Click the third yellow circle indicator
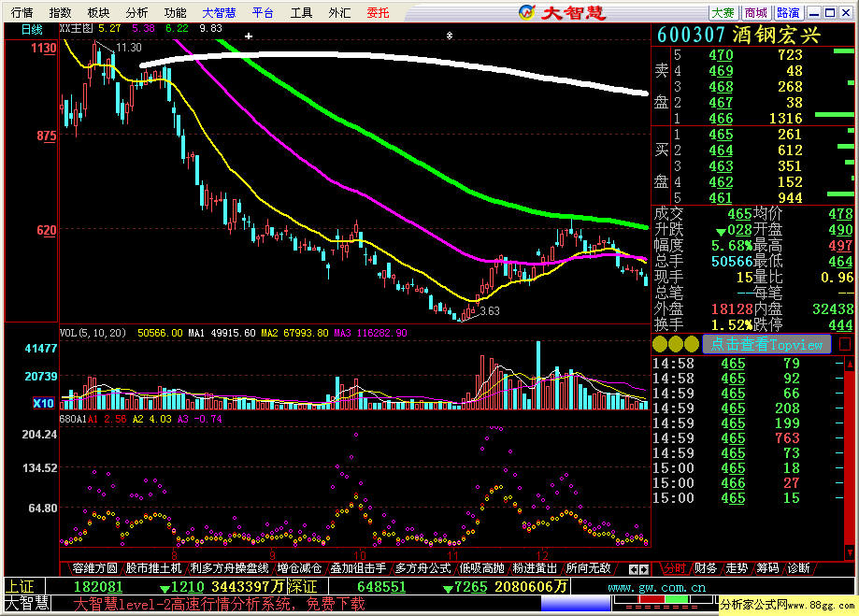Screen dimensions: 859x616 point(692,344)
